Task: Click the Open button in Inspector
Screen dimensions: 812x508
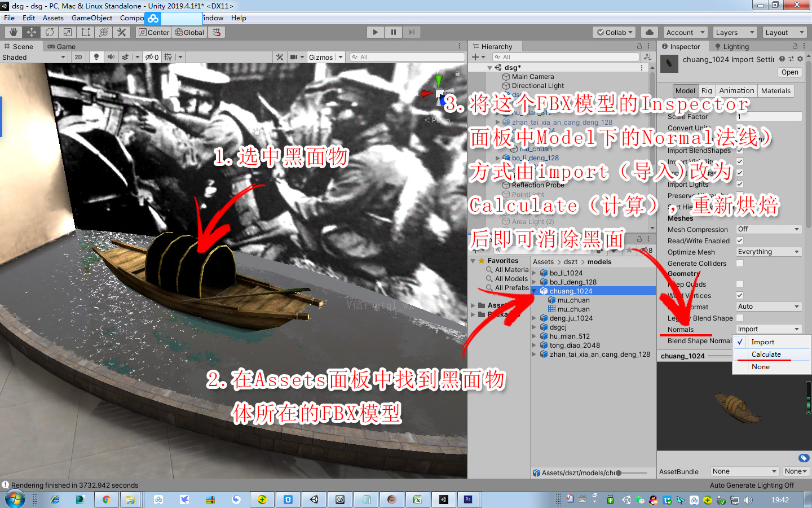Action: click(x=789, y=72)
